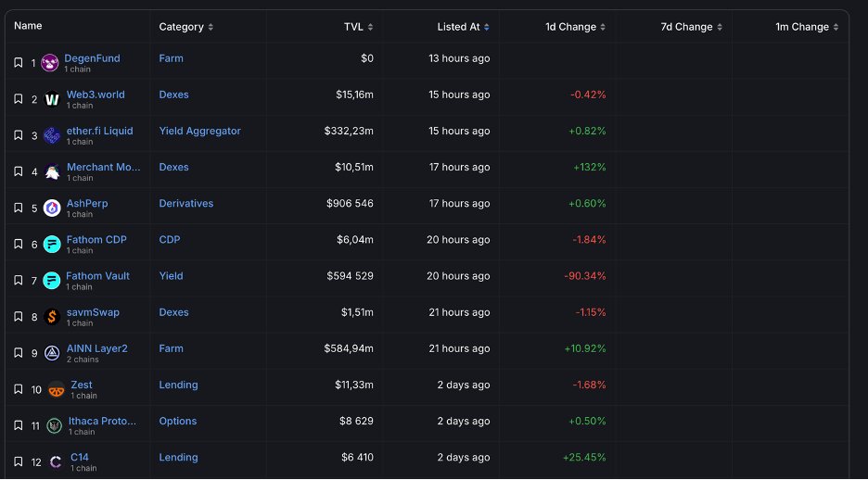
Task: Open the Ithaca Protocol link
Action: [102, 421]
